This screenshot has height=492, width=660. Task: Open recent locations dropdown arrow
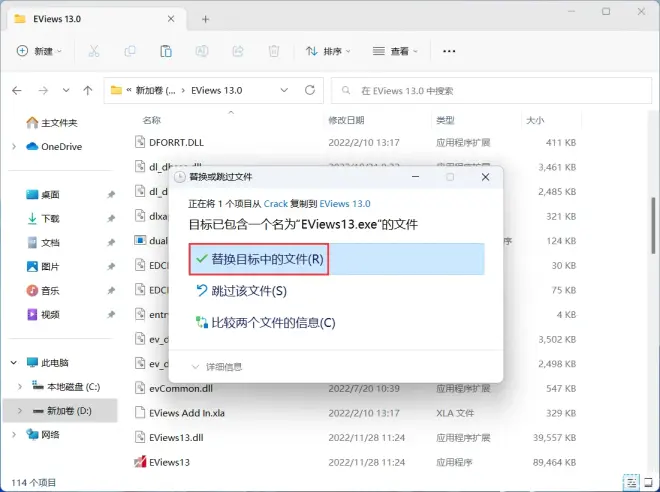66,90
